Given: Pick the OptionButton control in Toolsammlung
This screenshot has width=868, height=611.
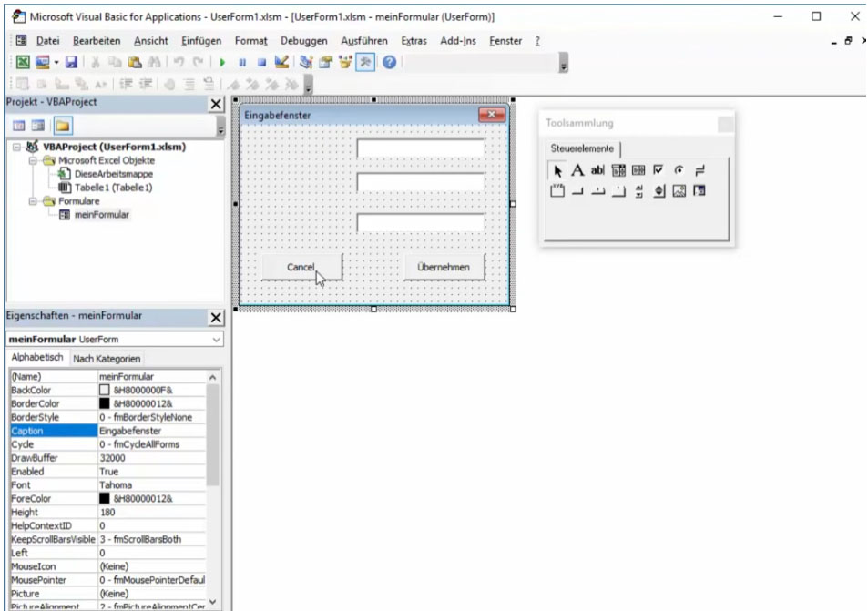Looking at the screenshot, I should [679, 170].
